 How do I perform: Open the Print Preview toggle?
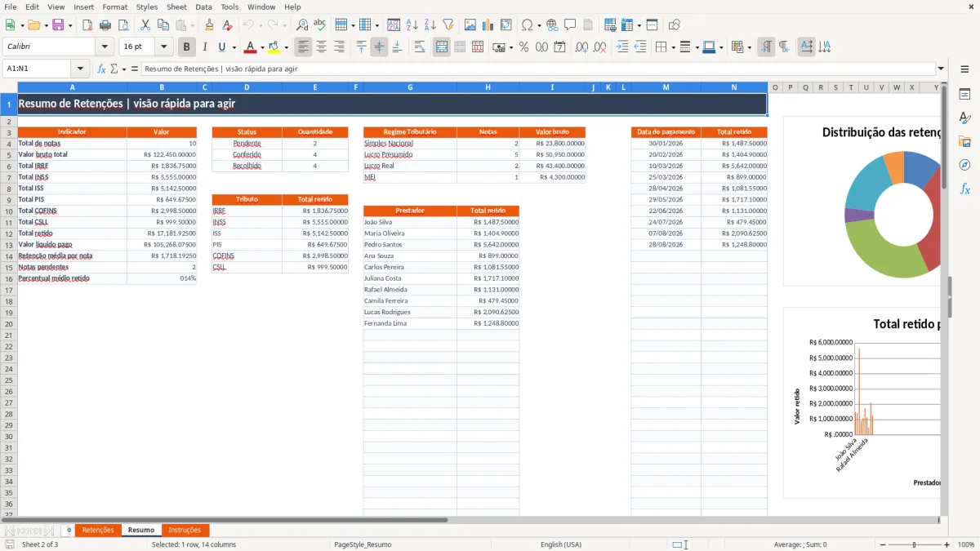click(123, 25)
